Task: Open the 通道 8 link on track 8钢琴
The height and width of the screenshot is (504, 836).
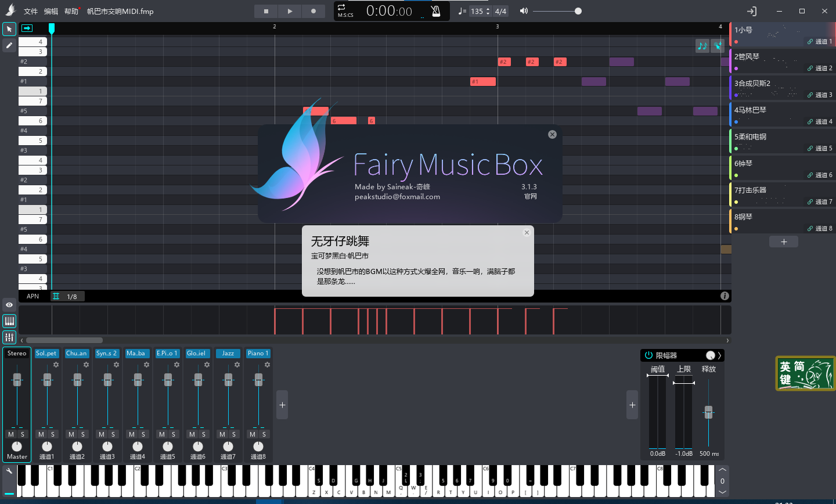Action: pyautogui.click(x=820, y=229)
